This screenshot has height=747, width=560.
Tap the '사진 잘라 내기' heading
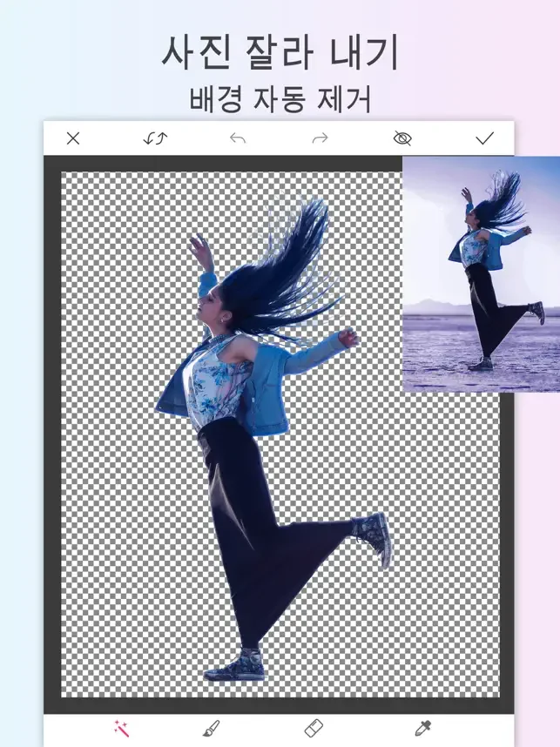coord(280,52)
